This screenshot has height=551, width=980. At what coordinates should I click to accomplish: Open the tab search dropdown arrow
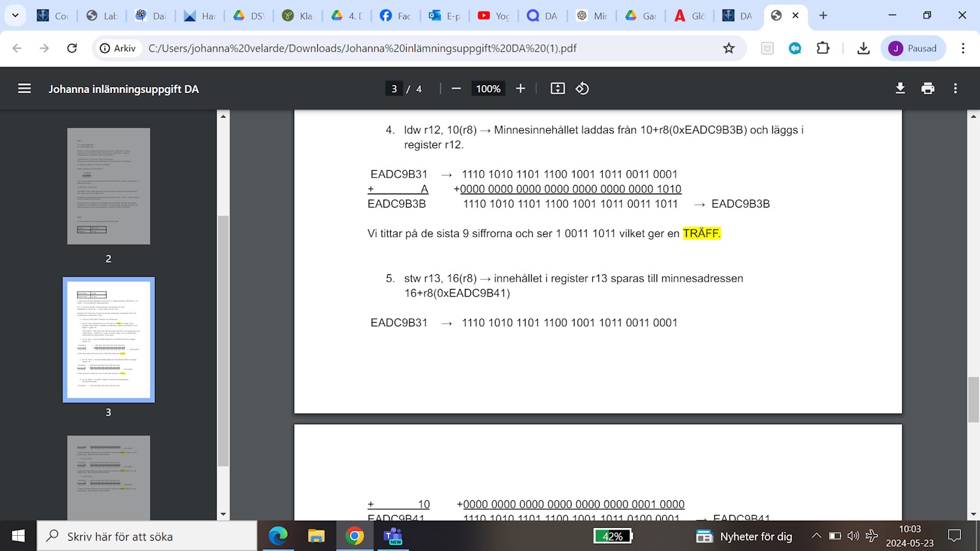(15, 15)
